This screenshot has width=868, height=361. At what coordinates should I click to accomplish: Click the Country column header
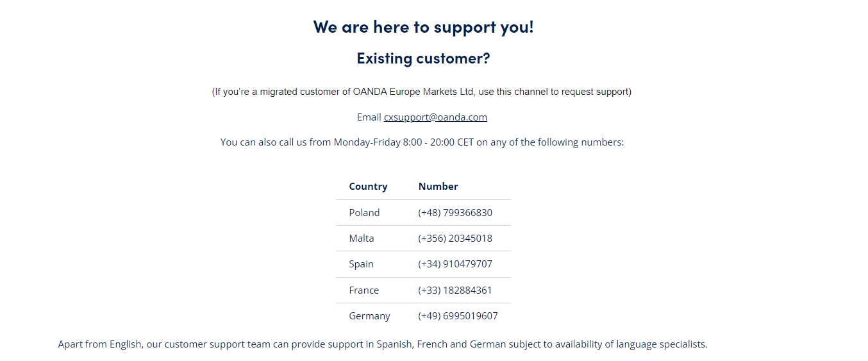pyautogui.click(x=368, y=187)
